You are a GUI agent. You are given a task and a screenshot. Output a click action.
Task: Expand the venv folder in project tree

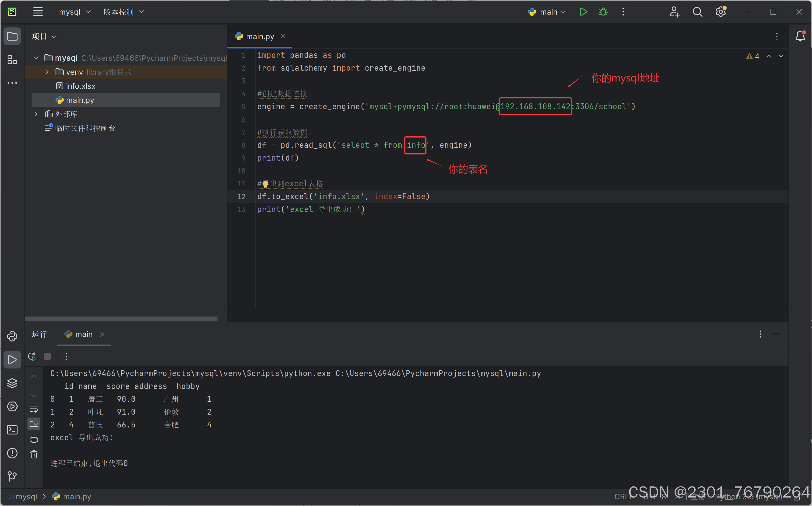pyautogui.click(x=47, y=72)
